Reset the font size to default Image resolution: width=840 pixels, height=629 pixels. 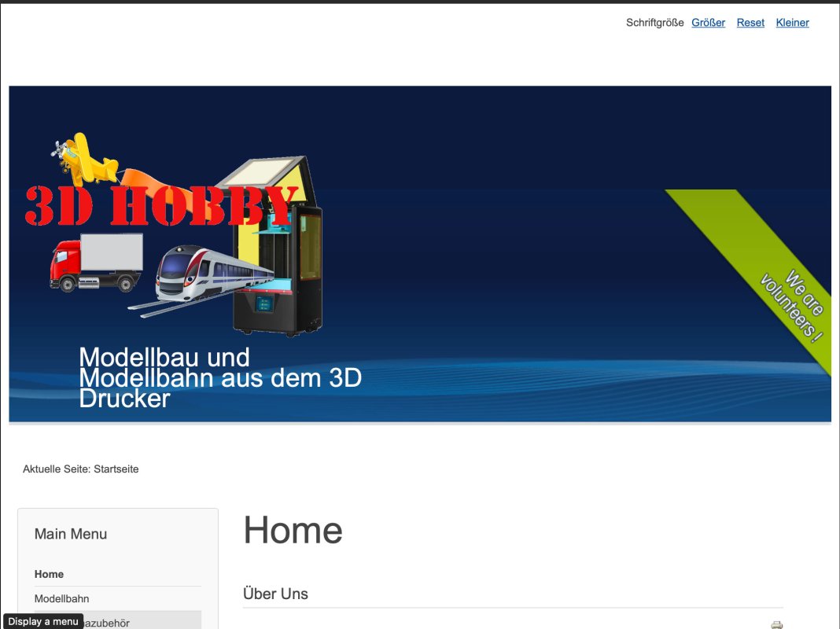pos(750,23)
